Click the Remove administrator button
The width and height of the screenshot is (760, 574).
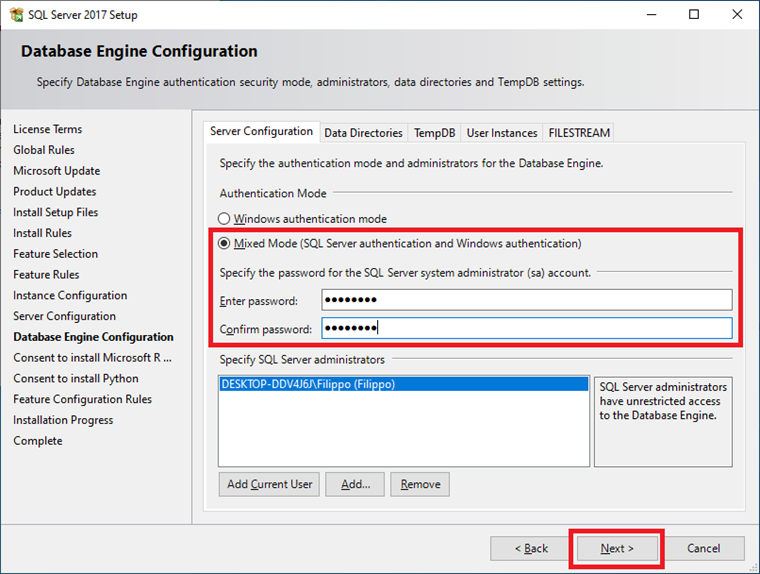click(420, 484)
